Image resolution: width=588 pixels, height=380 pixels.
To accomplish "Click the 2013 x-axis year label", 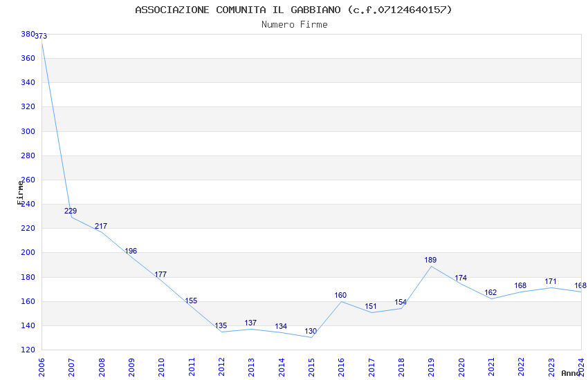I will click(x=251, y=367).
